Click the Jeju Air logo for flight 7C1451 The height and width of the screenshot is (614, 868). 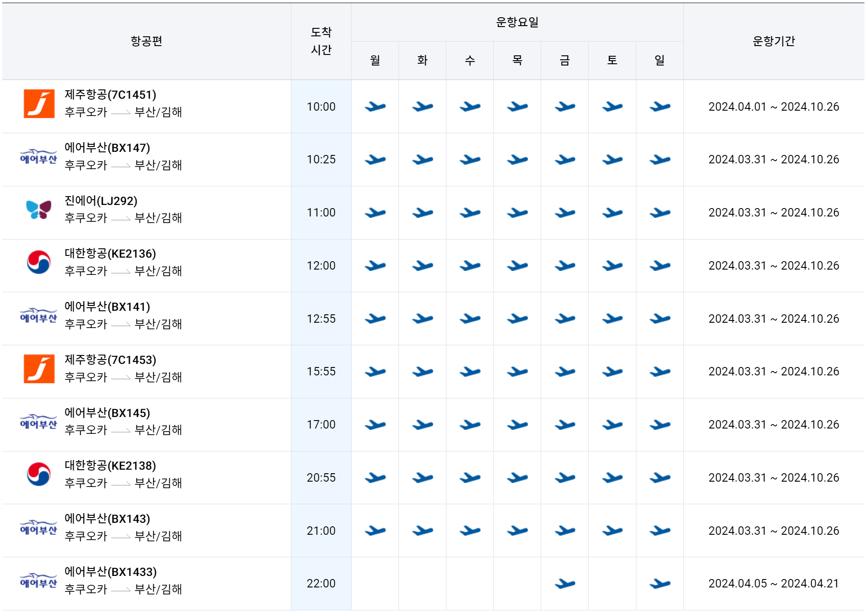(39, 104)
